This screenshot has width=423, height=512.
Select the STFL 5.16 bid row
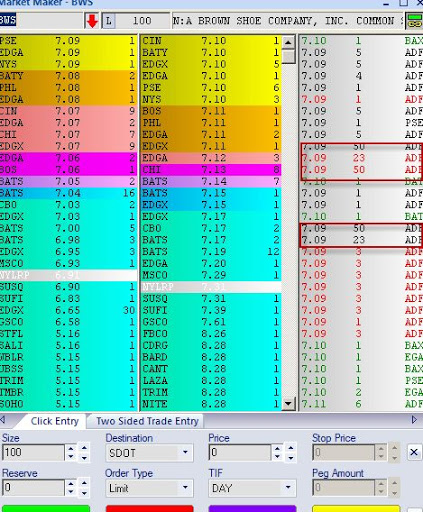[x=68, y=334]
